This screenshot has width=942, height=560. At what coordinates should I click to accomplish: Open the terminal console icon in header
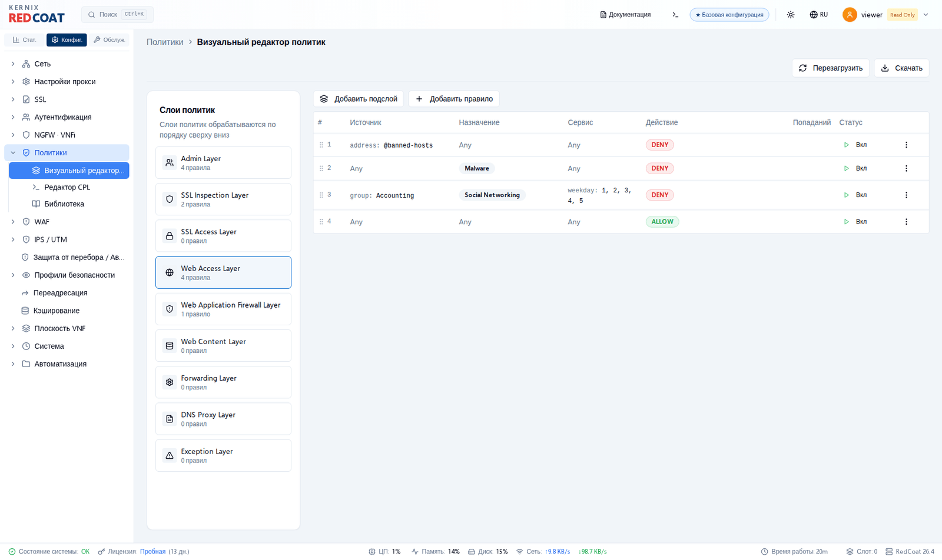[x=675, y=15]
